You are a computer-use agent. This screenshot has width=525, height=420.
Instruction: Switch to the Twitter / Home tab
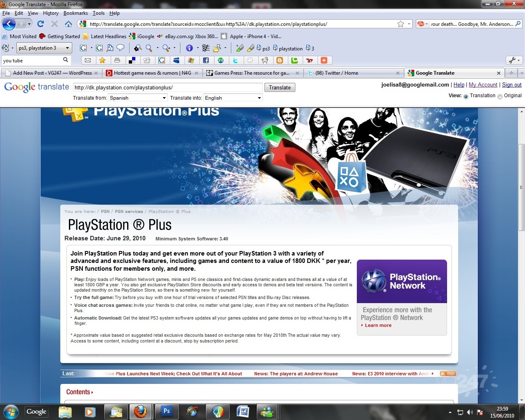353,73
